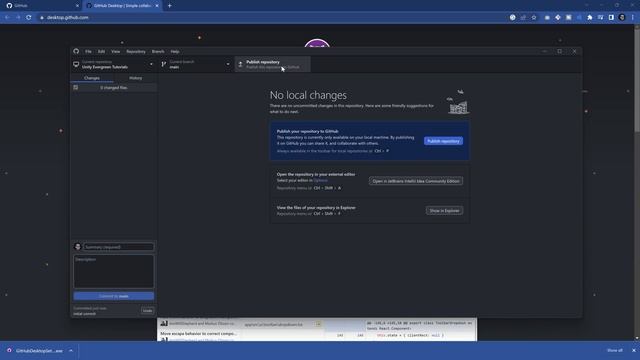
Task: Open the browser Extensions puzzle icon
Action: [590, 18]
